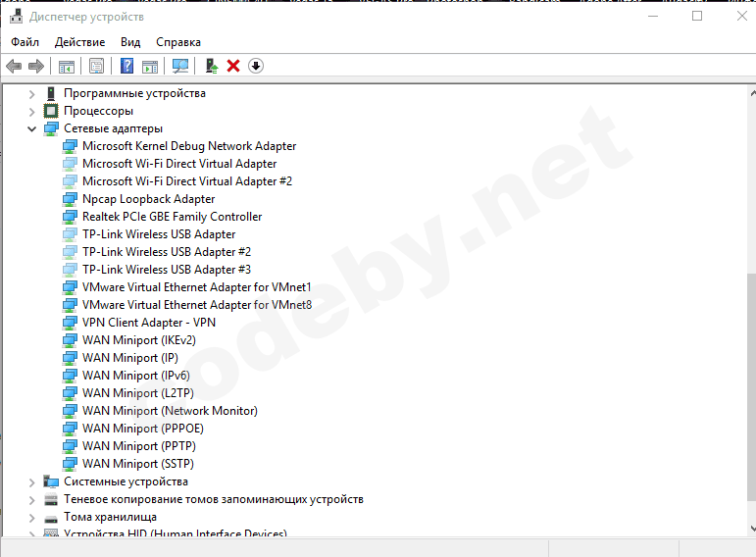Select Microsoft Wi-Fi Direct Virtual Adapter
The height and width of the screenshot is (557, 756).
(179, 164)
